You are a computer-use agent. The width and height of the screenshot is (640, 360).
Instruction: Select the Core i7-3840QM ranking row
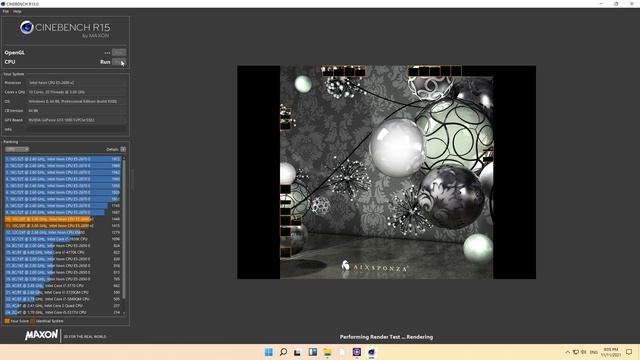(63, 299)
